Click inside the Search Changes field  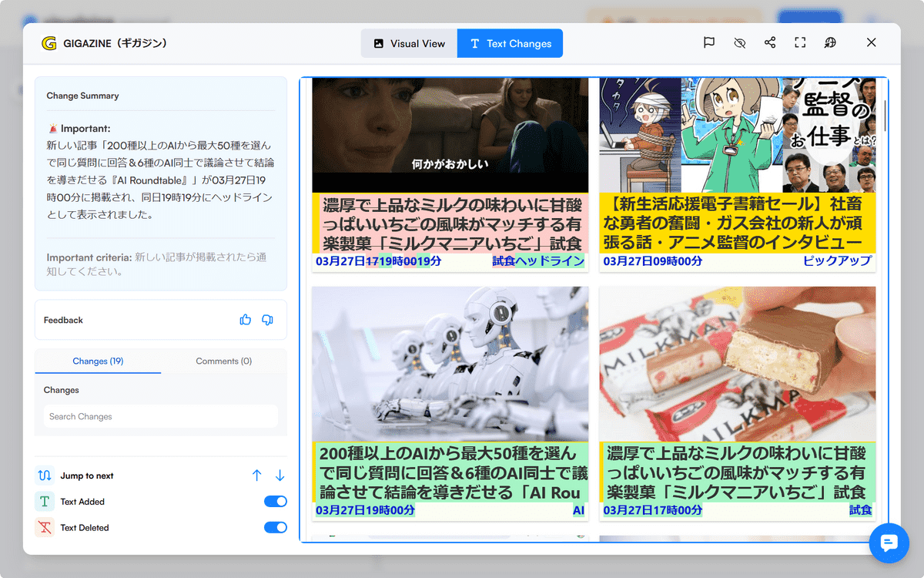pos(160,415)
